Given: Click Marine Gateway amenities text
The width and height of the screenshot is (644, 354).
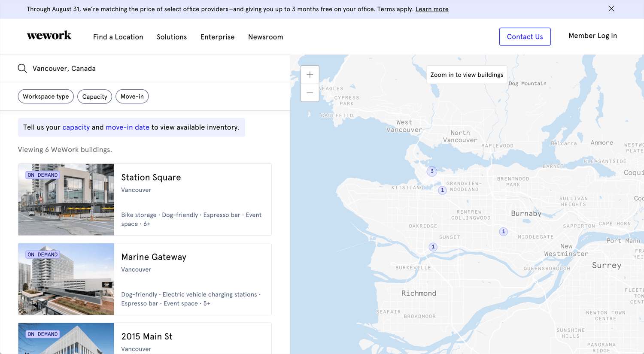Looking at the screenshot, I should (x=191, y=299).
